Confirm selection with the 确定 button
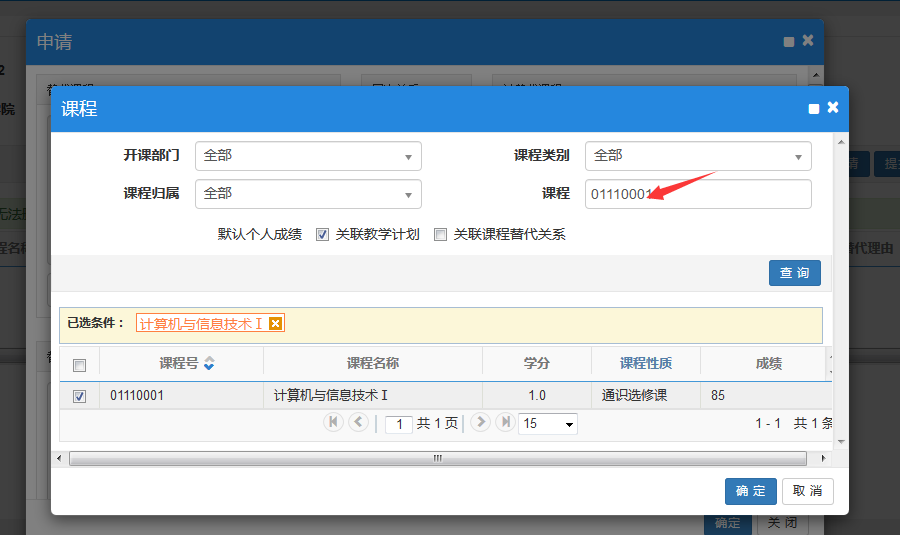The height and width of the screenshot is (535, 900). coord(750,491)
